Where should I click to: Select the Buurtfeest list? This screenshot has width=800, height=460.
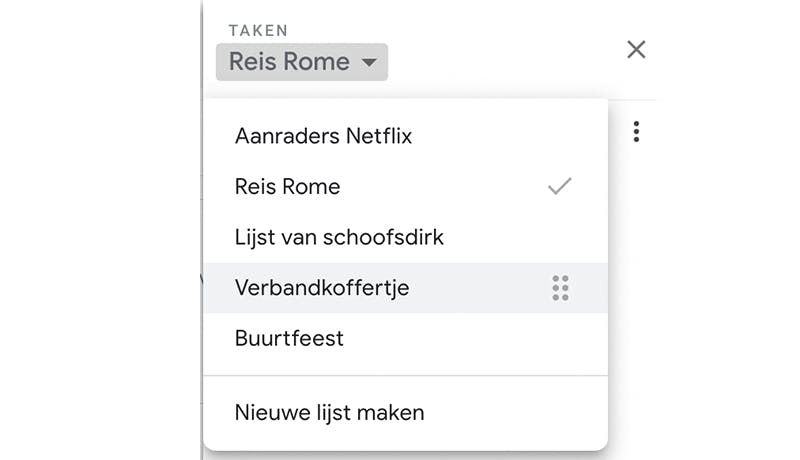pyautogui.click(x=289, y=338)
